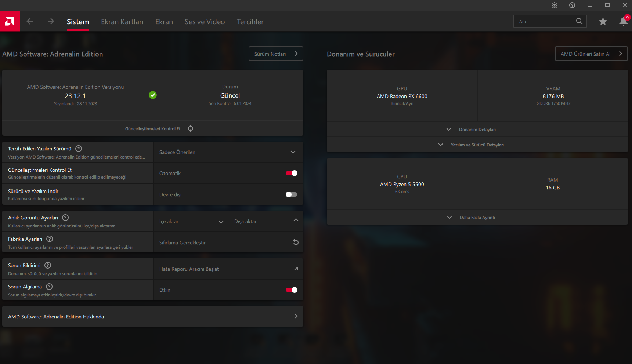Click the AMD logo home icon
Viewport: 632px width, 364px height.
coord(10,21)
